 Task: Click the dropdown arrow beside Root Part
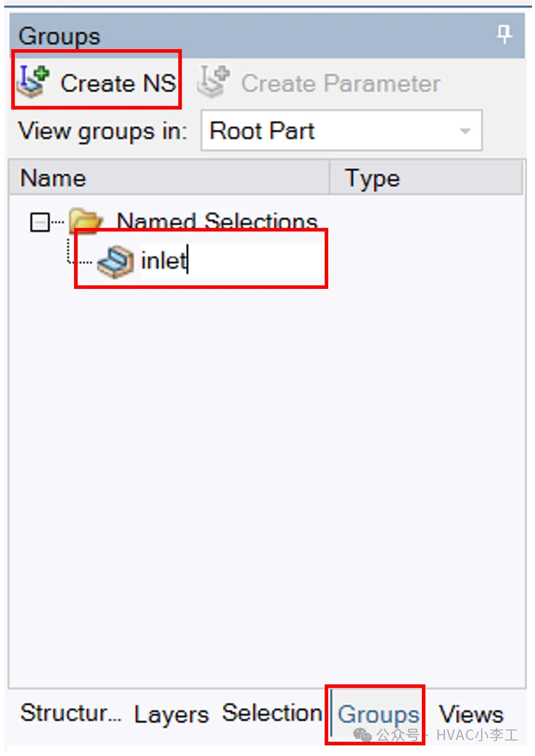465,131
